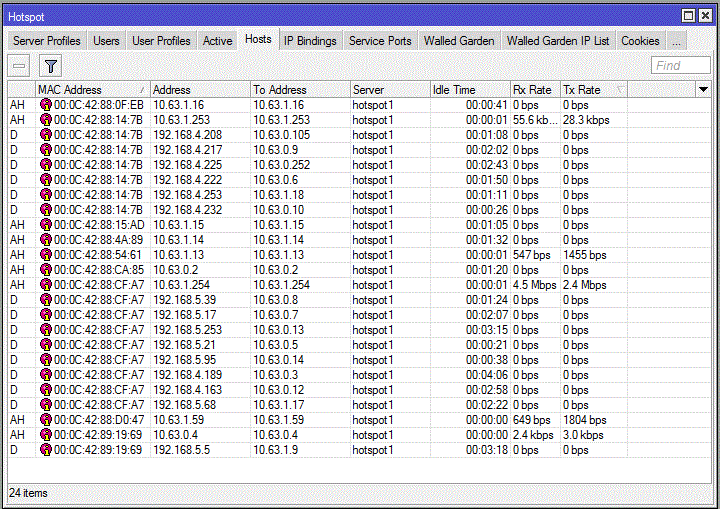
Task: Select address cell 192.168.5.68
Action: click(184, 405)
